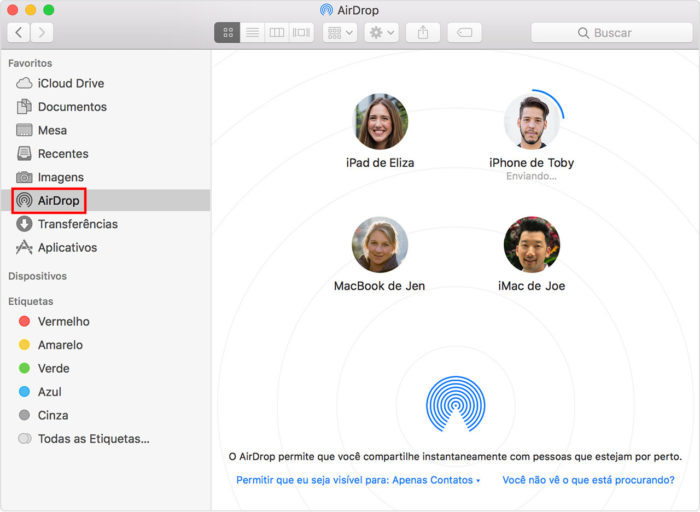Select AirDrop in the sidebar
Viewport: 700px width, 512px height.
point(106,200)
